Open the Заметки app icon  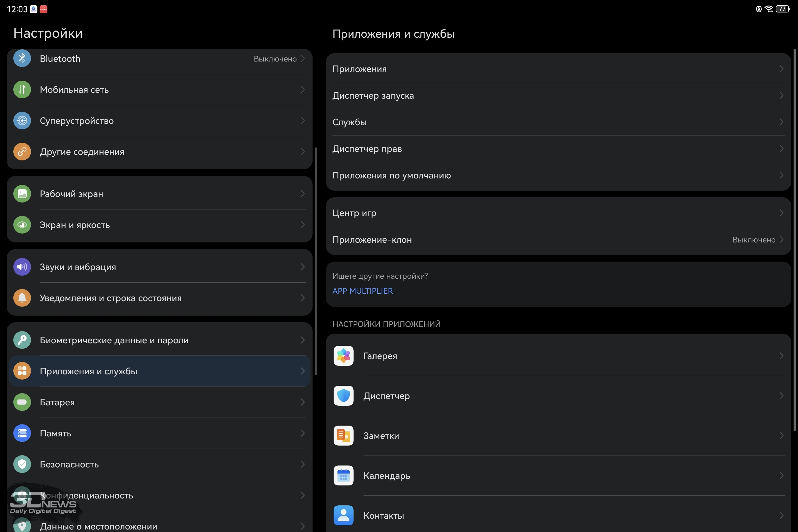point(343,436)
